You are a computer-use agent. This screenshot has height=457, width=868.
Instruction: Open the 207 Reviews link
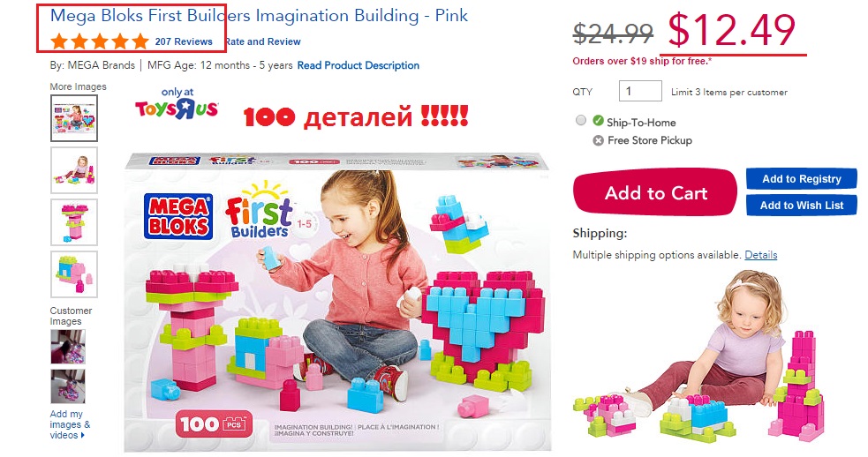(x=184, y=41)
